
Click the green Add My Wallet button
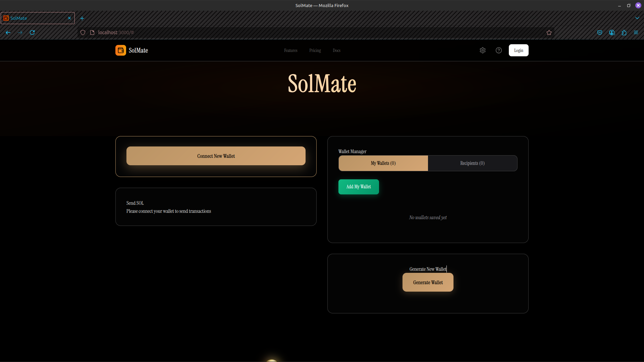click(x=359, y=187)
